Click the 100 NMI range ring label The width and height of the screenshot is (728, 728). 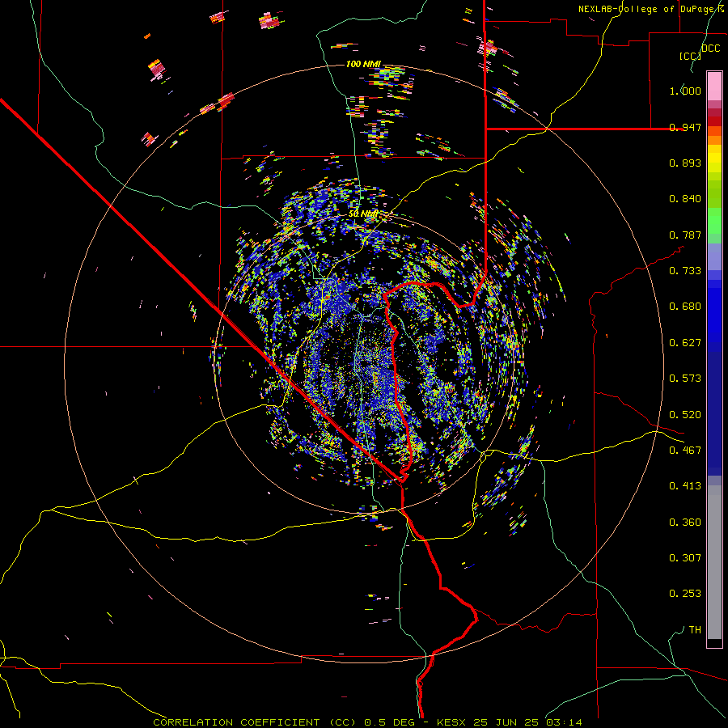(363, 64)
